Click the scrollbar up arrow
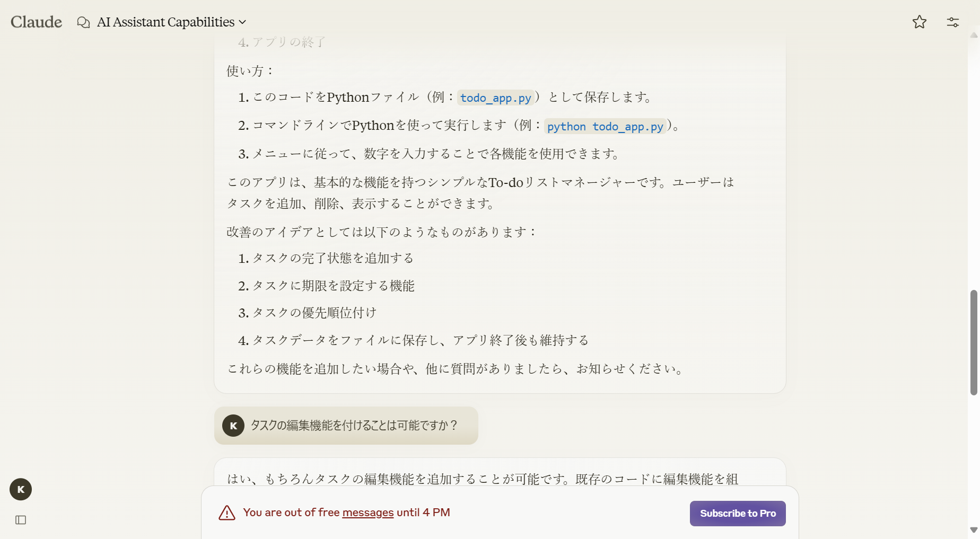The image size is (980, 539). (x=975, y=36)
